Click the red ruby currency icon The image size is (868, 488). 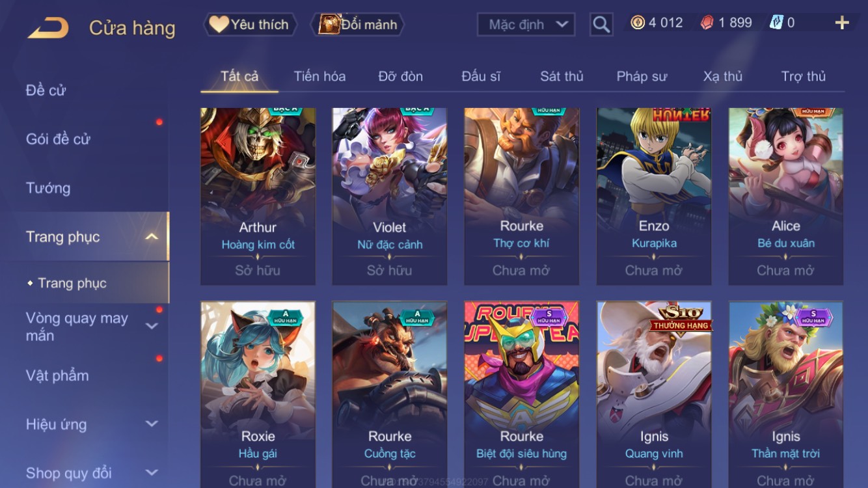tap(707, 23)
